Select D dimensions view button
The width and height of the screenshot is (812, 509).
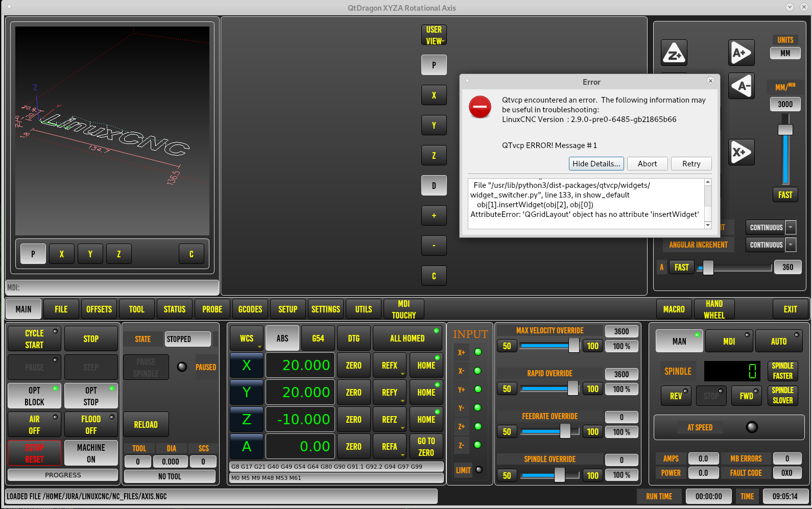pyautogui.click(x=434, y=185)
